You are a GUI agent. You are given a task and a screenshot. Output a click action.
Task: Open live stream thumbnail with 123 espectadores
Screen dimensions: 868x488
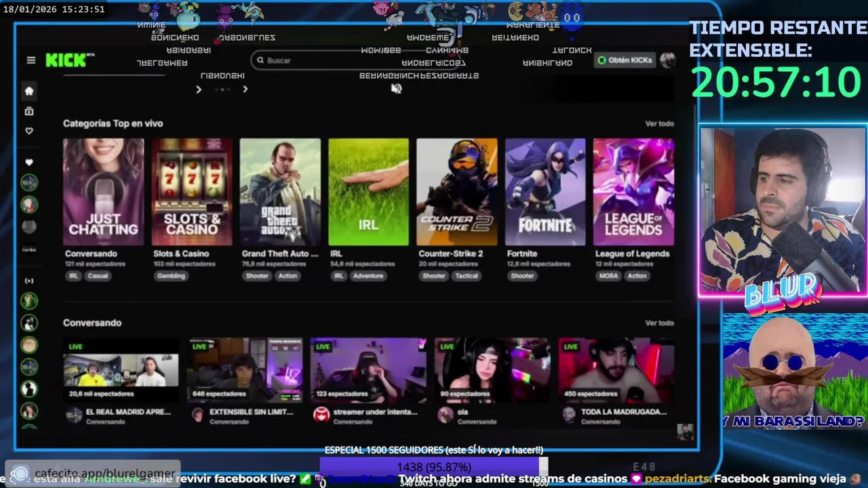[x=368, y=370]
